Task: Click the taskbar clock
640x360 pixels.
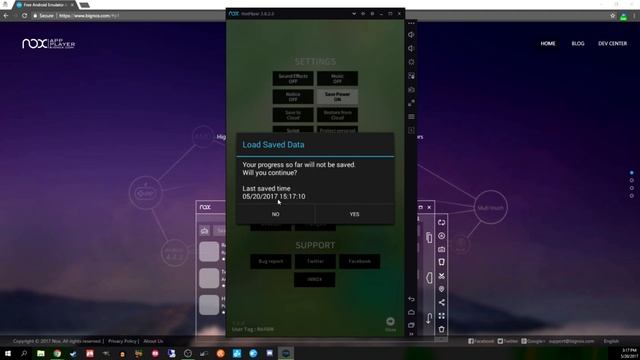Action: (x=629, y=353)
